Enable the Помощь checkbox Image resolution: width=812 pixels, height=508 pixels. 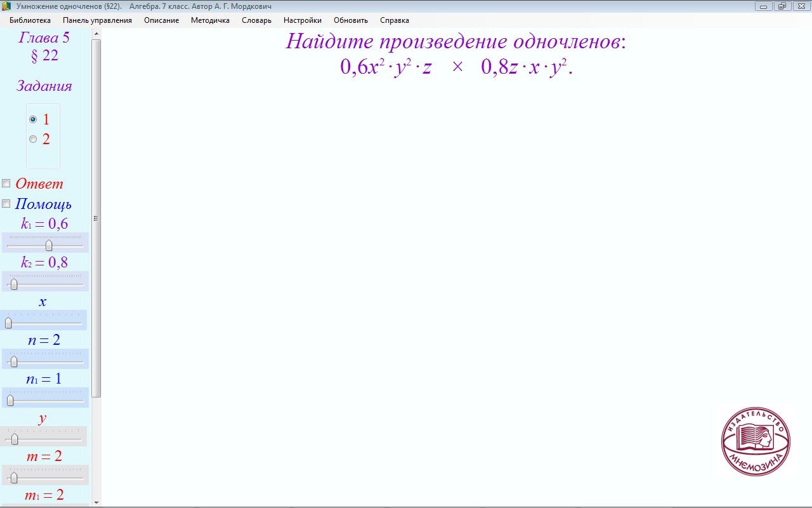[x=6, y=204]
